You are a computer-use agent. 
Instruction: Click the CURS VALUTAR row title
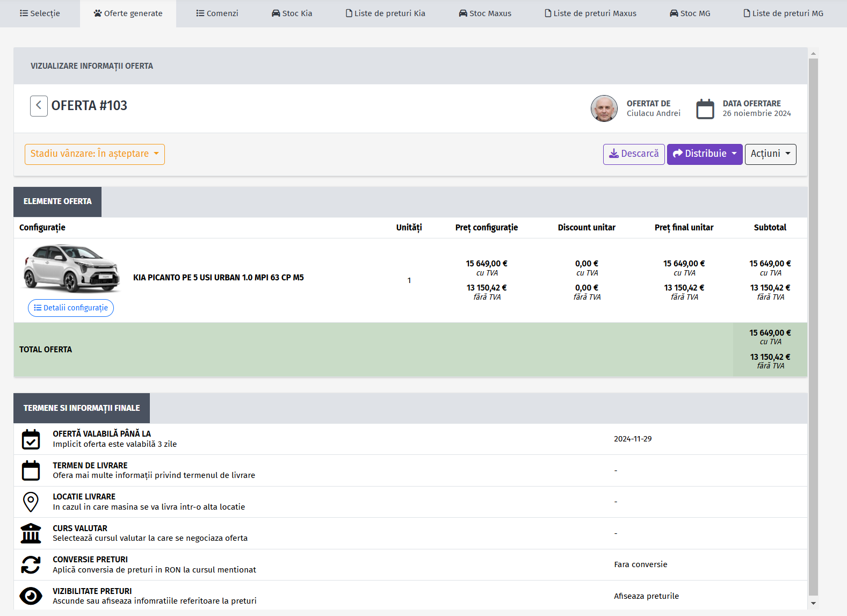pos(80,528)
